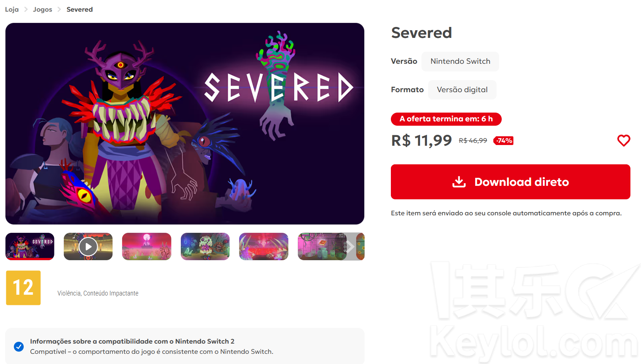Click the Download direto button
Screen dimensions: 641x364
click(510, 182)
